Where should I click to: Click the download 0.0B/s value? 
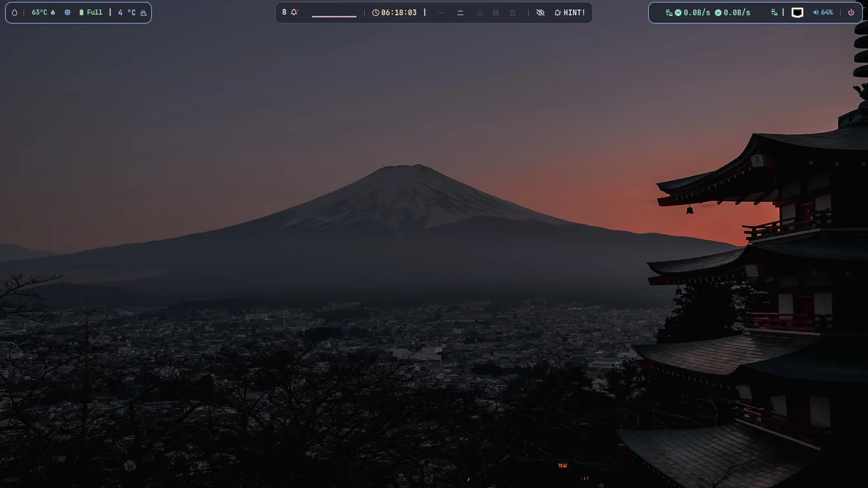pos(737,13)
